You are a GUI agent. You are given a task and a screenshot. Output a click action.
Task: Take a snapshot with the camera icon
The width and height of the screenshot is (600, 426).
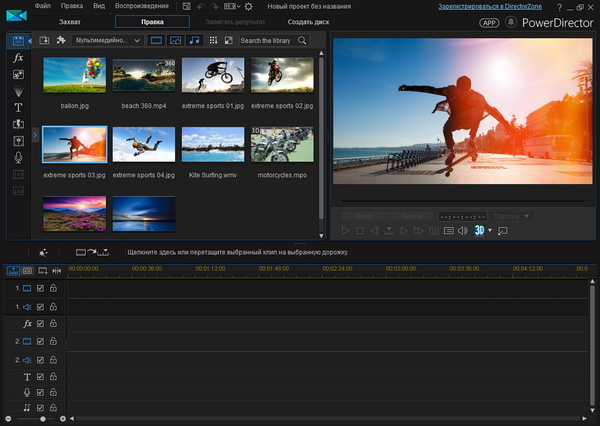tap(435, 231)
